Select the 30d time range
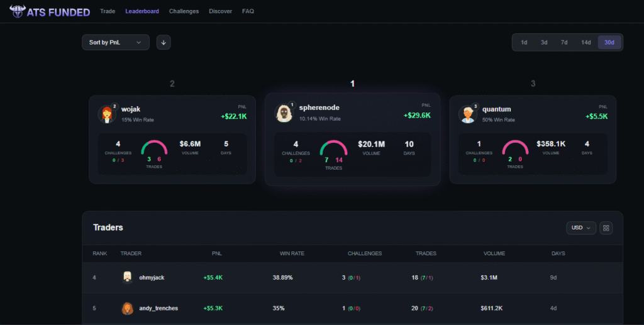Image resolution: width=644 pixels, height=325 pixels. click(609, 42)
